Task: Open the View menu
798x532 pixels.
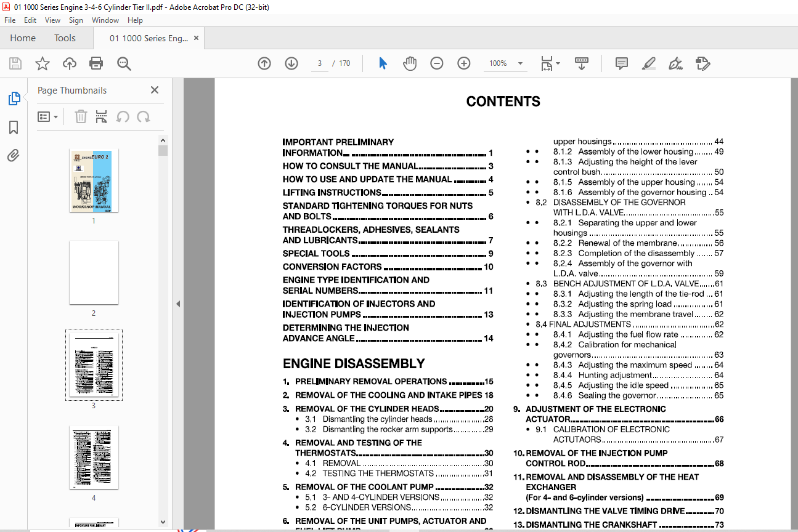Action: pos(52,20)
